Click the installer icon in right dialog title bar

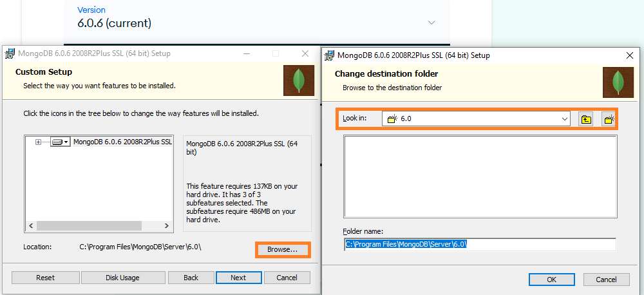tap(330, 55)
